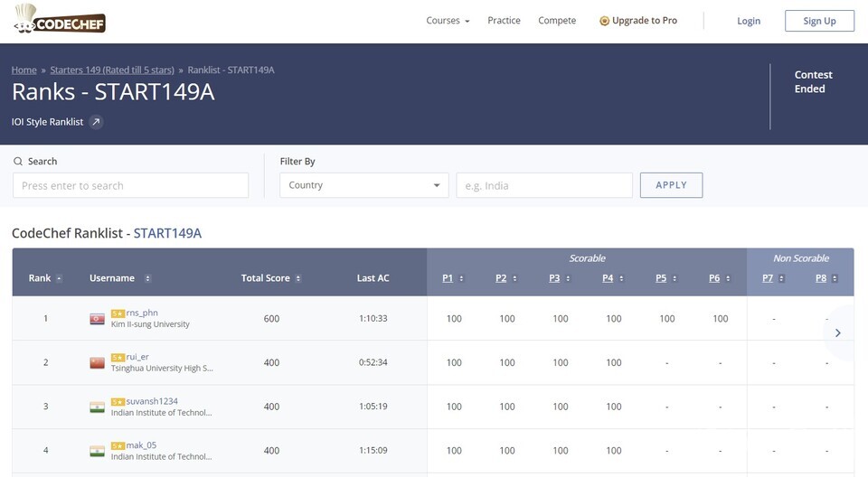
Task: Open the IOI Style Ranklist arrow icon
Action: click(x=96, y=122)
